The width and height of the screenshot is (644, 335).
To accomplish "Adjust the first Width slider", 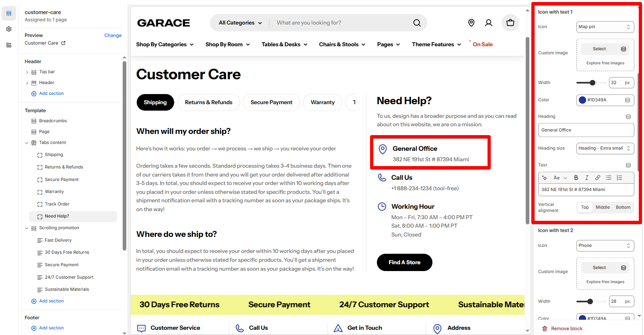I will pyautogui.click(x=591, y=83).
